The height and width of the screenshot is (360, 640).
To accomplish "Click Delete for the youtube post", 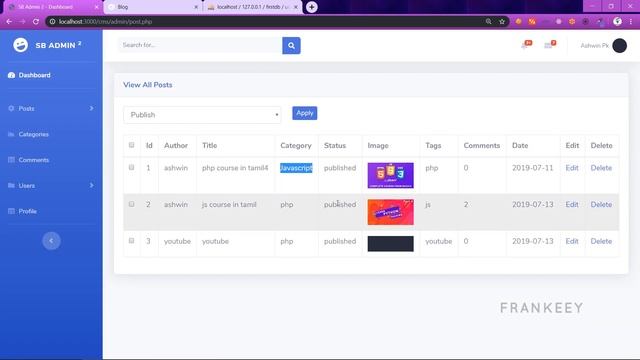I will coord(601,241).
